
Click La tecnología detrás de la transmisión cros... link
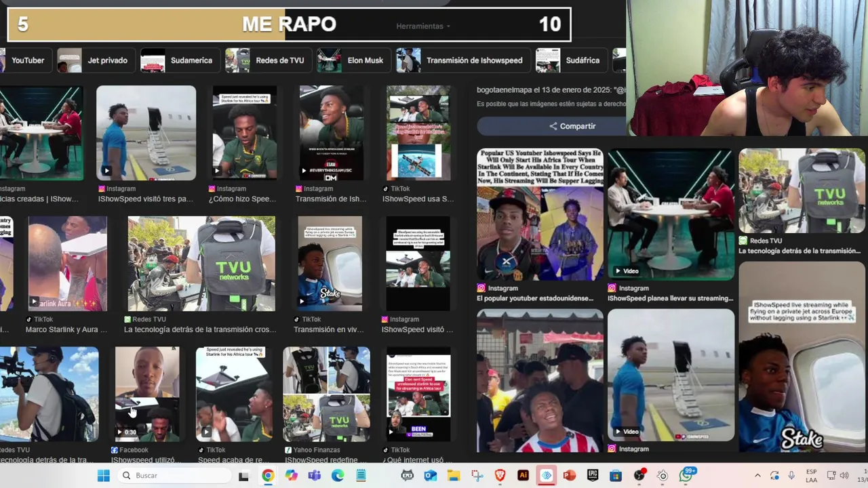point(200,329)
